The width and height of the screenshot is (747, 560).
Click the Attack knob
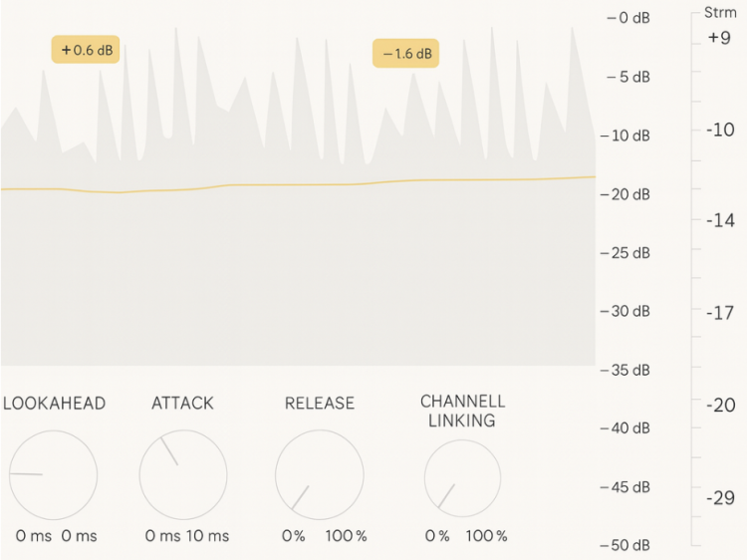[x=183, y=474]
